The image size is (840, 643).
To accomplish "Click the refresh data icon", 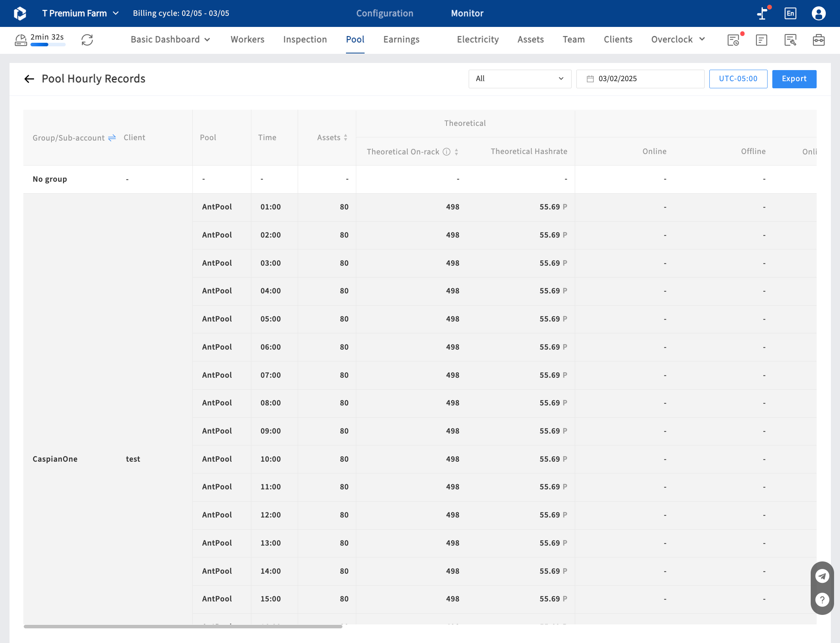I will [87, 40].
